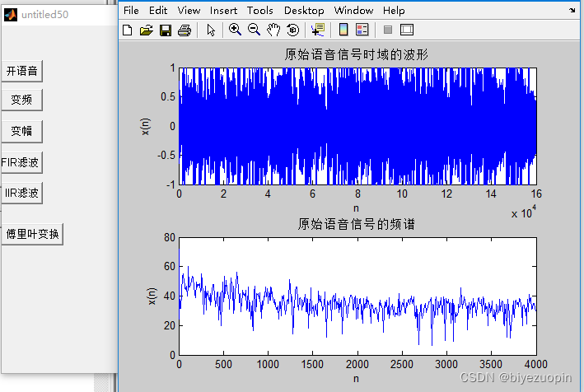This screenshot has height=392, width=584.
Task: Enable the Rotate 3D tool
Action: [292, 30]
